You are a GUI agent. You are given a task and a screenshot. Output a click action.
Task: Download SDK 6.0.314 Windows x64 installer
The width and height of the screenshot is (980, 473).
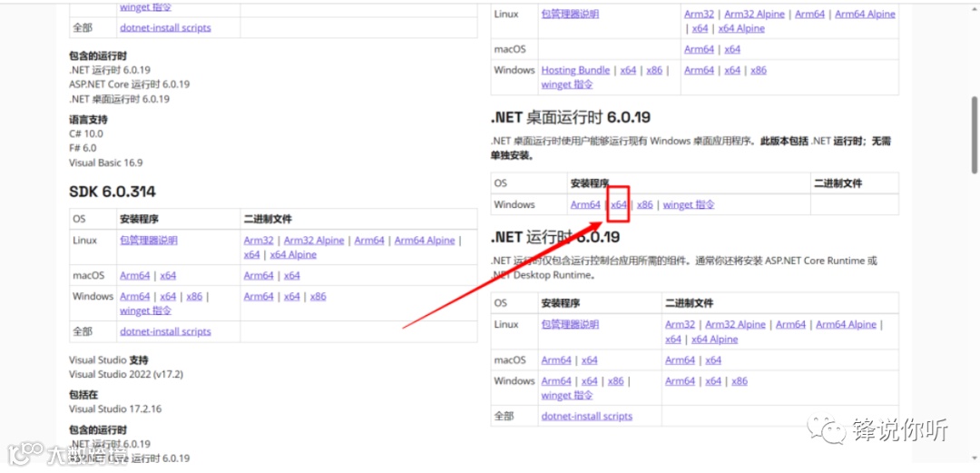click(168, 296)
